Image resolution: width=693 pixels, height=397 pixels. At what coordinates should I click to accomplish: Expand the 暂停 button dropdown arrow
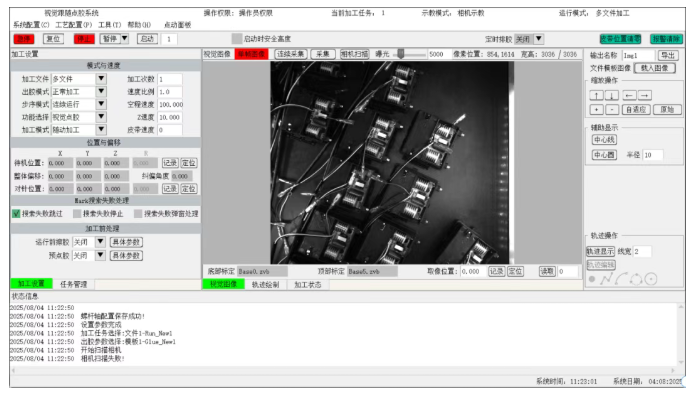(125, 39)
